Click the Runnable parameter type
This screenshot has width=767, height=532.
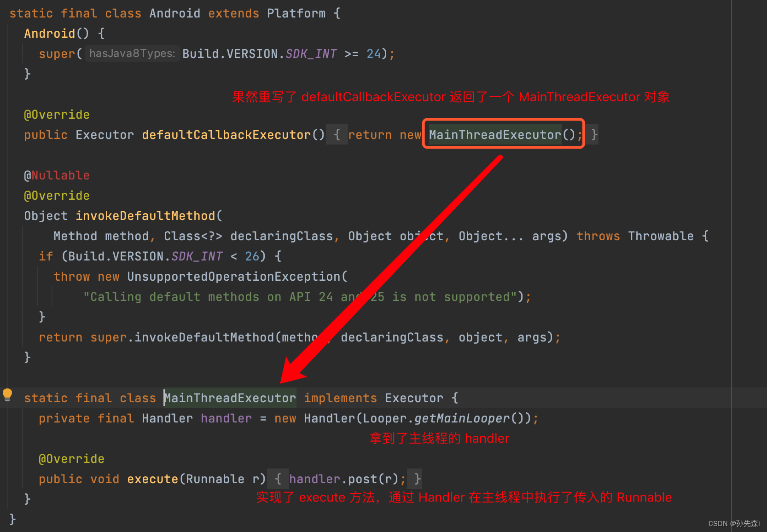coord(215,479)
